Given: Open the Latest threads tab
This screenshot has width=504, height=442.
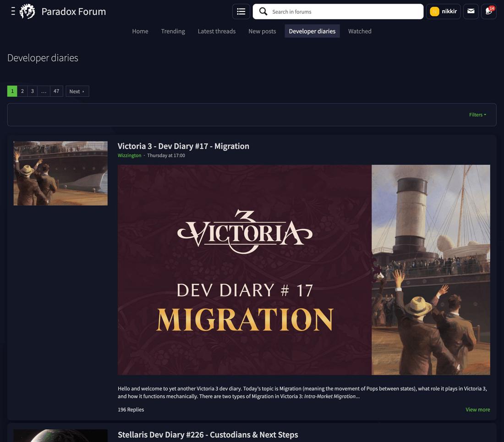Looking at the screenshot, I should point(216,31).
